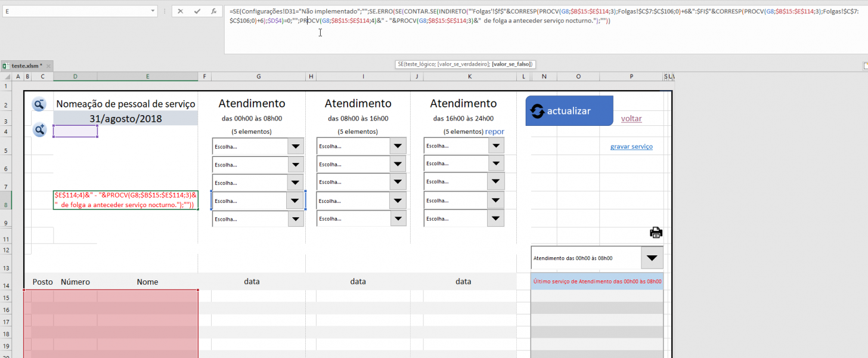The image size is (868, 358).
Task: Expand the Name Box dropdown arrow
Action: 154,11
